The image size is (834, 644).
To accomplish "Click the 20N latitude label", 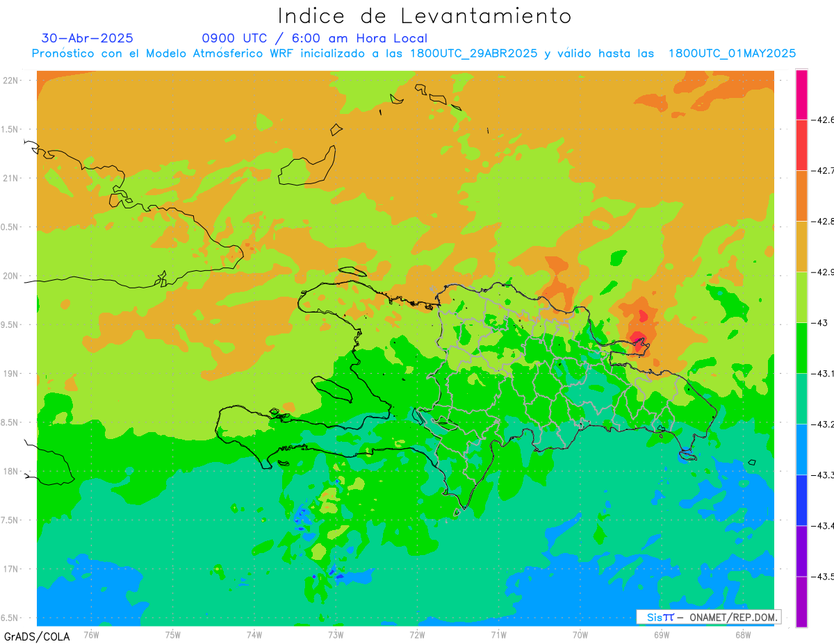I will tap(12, 276).
